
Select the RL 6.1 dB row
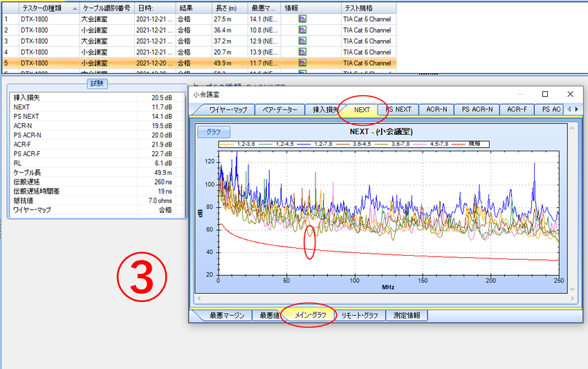(97, 163)
